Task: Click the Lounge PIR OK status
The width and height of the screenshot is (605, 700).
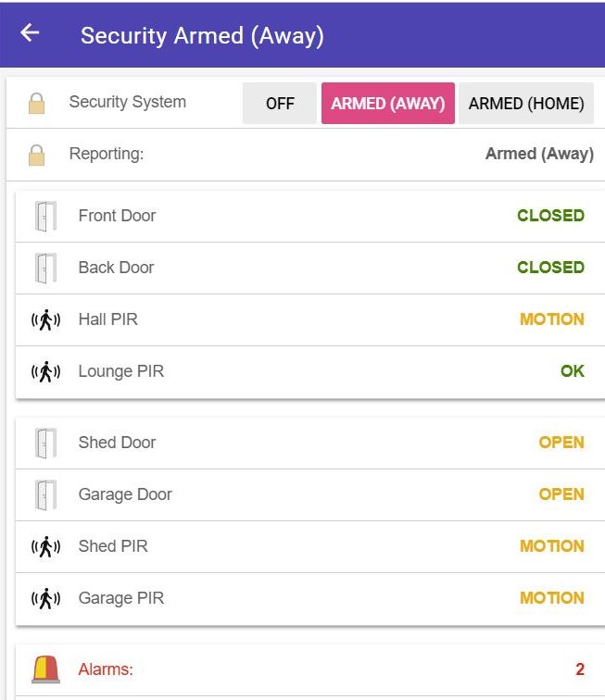Action: pos(573,371)
